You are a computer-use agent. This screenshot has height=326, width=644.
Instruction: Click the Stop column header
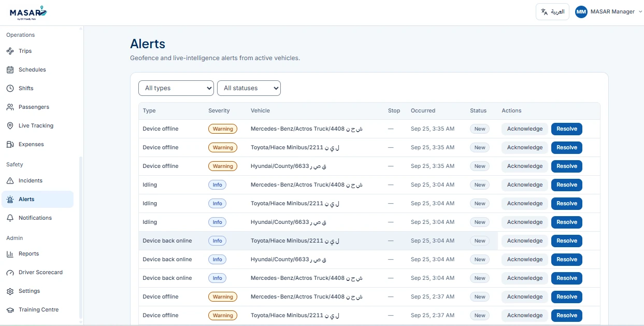[394, 110]
